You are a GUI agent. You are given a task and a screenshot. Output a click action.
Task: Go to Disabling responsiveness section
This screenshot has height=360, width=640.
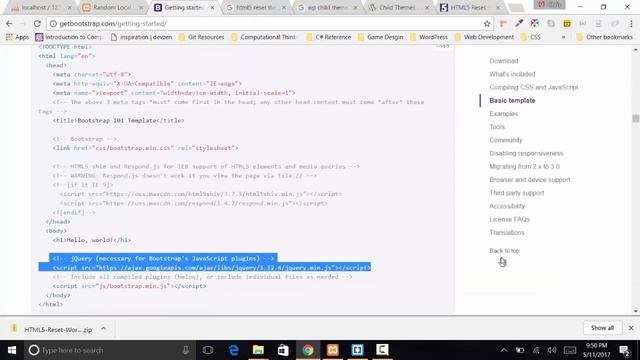coord(526,153)
